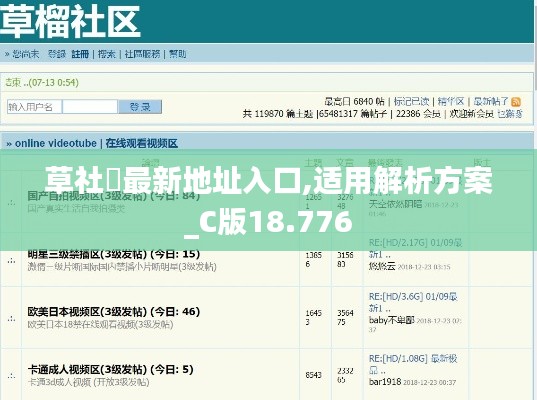The width and height of the screenshot is (537, 400).
Task: Click the 22386 会员 member count
Action: [418, 114]
